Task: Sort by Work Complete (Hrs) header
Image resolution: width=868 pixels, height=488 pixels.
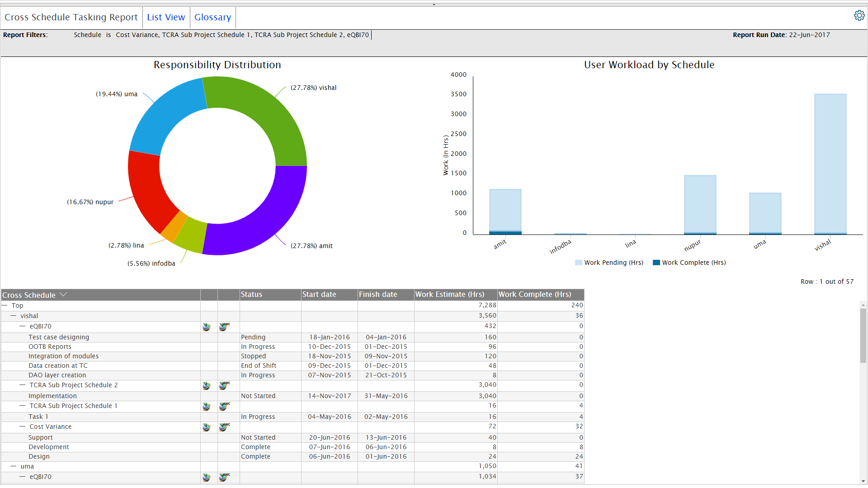Action: [541, 295]
